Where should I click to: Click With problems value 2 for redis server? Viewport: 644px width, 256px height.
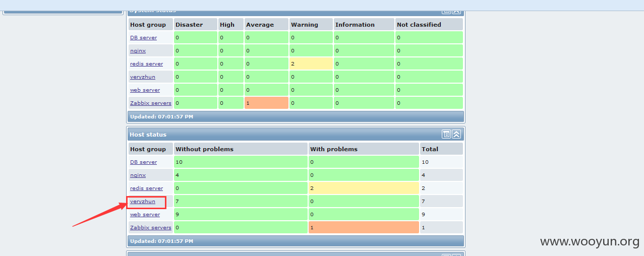coord(364,188)
